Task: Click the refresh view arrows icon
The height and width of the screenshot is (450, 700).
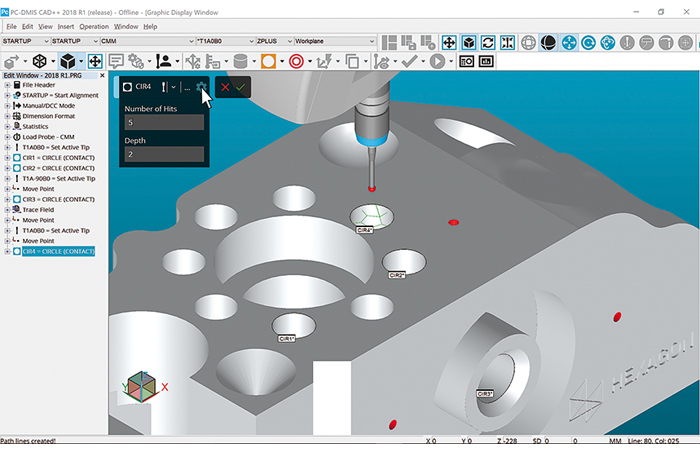Action: click(488, 43)
